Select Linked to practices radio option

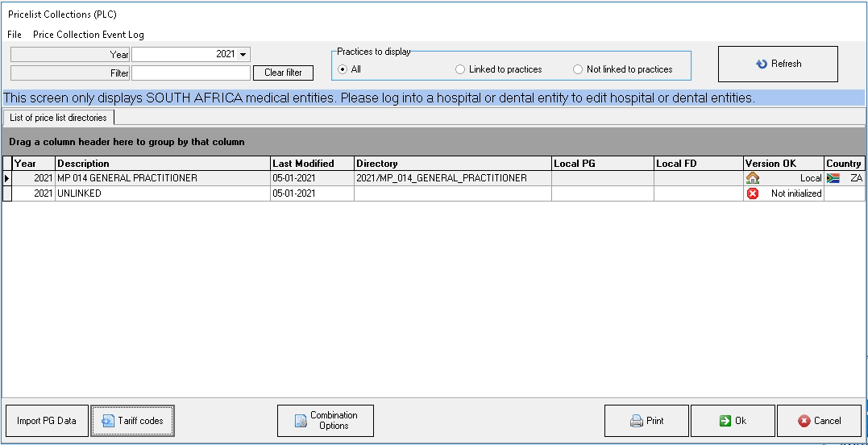click(460, 69)
